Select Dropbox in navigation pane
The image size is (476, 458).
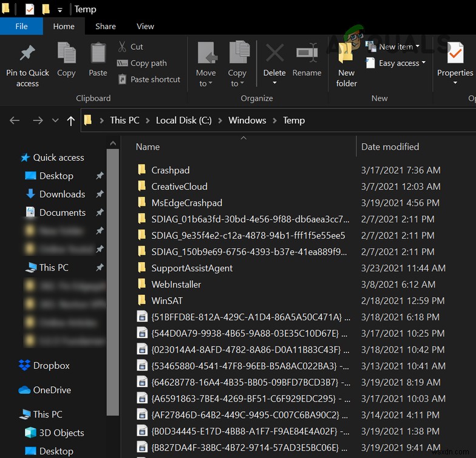51,366
